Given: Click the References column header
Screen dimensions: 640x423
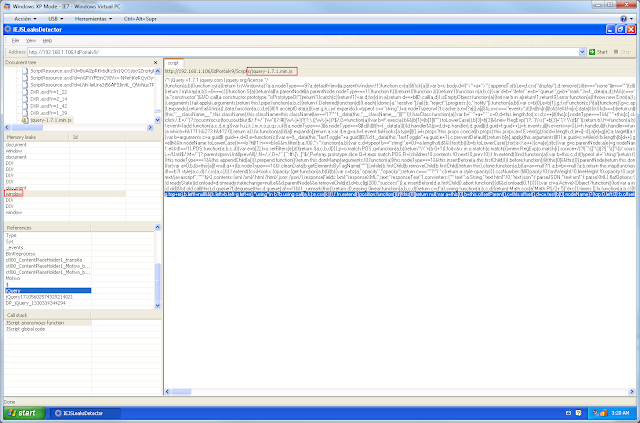Looking at the screenshot, I should [48, 227].
